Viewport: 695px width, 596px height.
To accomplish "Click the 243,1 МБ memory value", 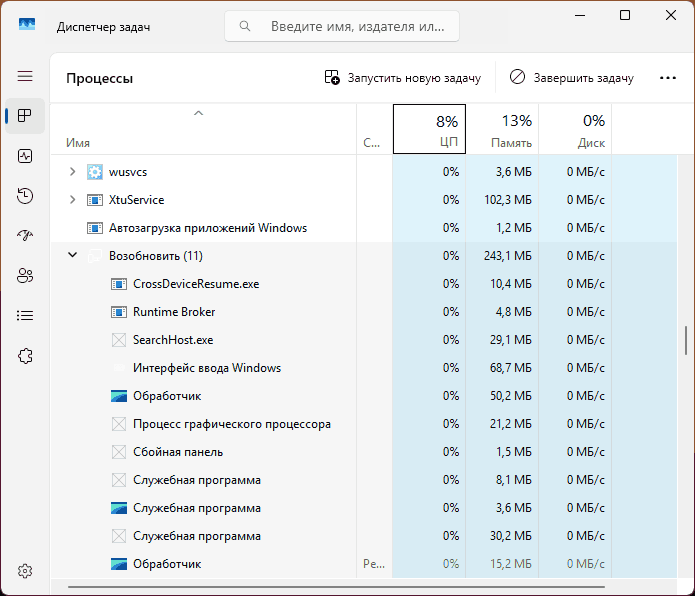I will pyautogui.click(x=508, y=256).
